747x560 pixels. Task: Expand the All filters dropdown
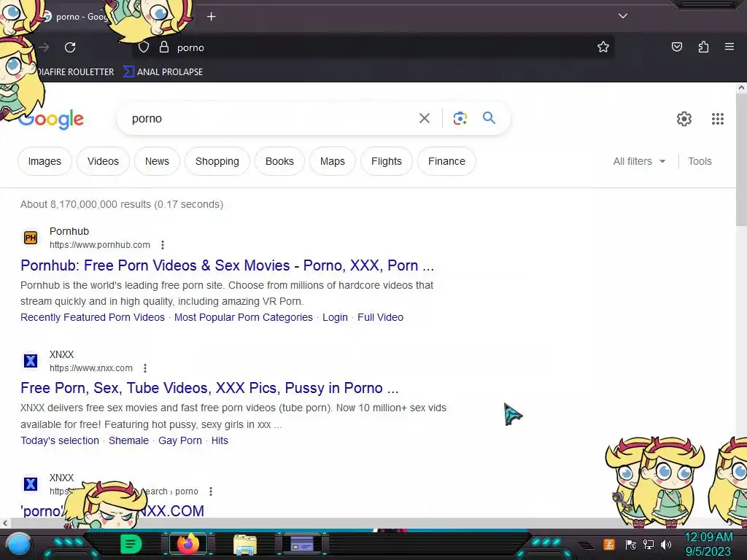tap(639, 161)
